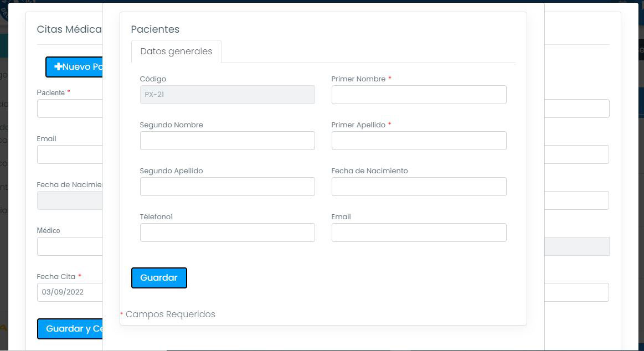Viewport: 644px width, 351px height.
Task: Click the disabled Código field showing PX-21
Action: click(x=227, y=95)
